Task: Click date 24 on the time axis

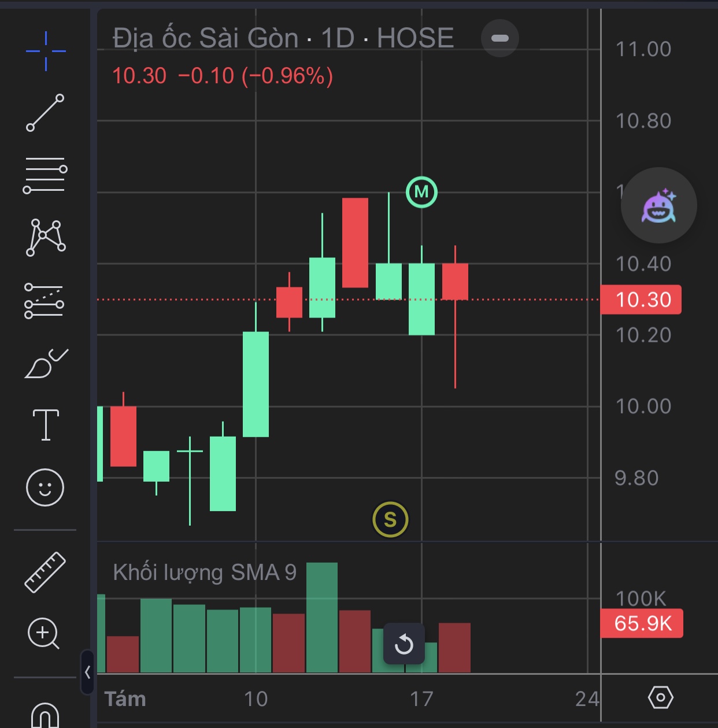Action: pyautogui.click(x=587, y=699)
